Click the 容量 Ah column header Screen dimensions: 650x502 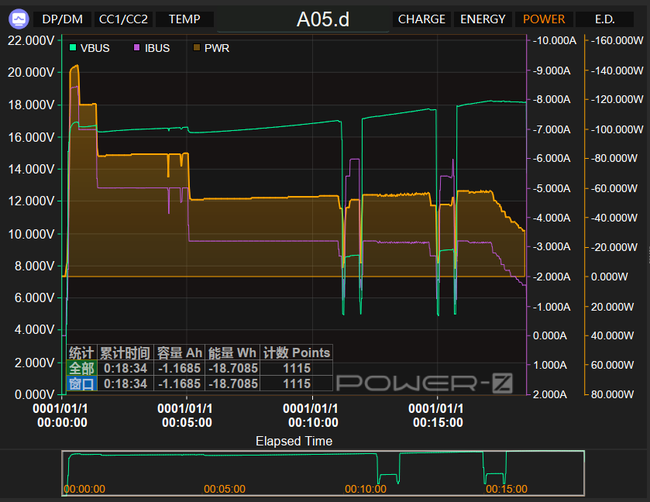[179, 353]
